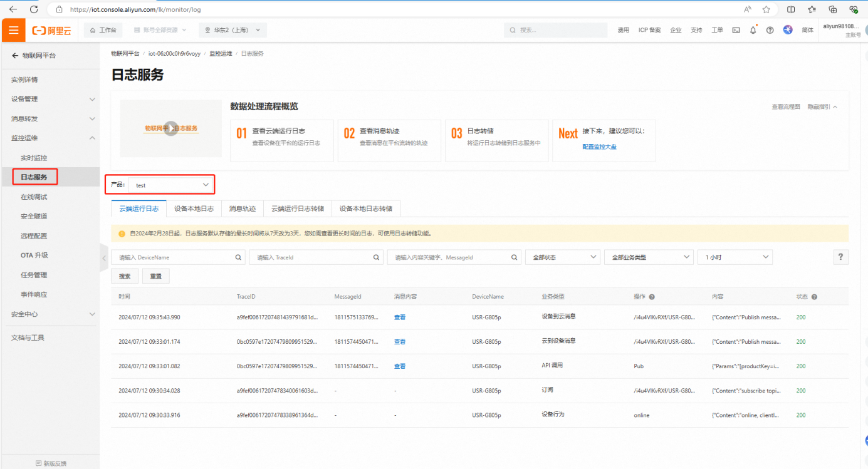The width and height of the screenshot is (868, 469).
Task: Switch to the 消息轨迹 tab
Action: click(242, 209)
